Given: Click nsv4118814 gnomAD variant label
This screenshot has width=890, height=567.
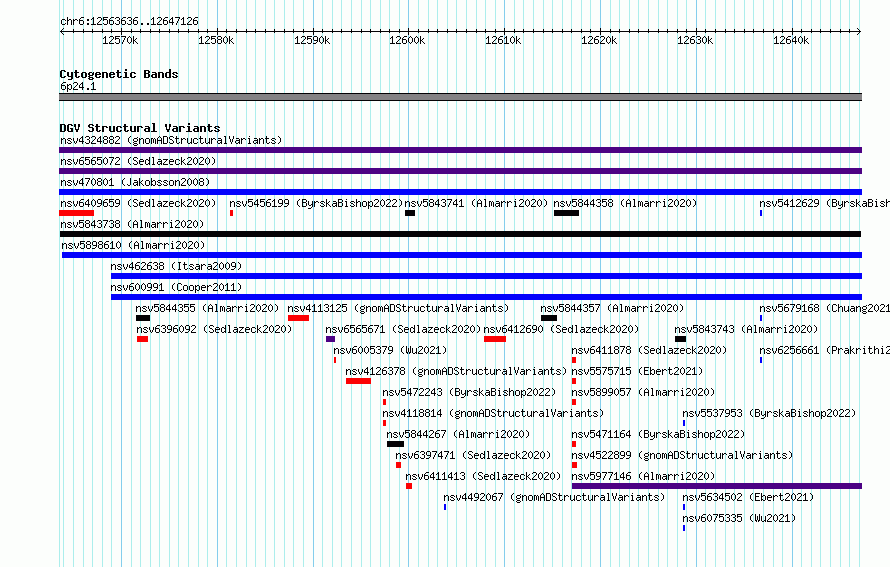Looking at the screenshot, I should coord(493,413).
